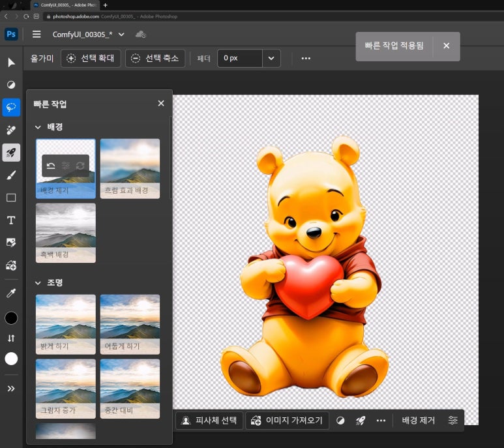Select the Move tool arrow
The height and width of the screenshot is (448, 504).
coord(11,63)
